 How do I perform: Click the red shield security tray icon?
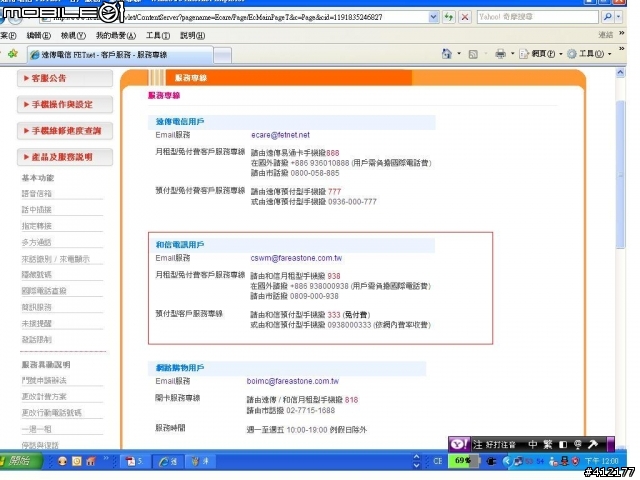click(x=575, y=461)
